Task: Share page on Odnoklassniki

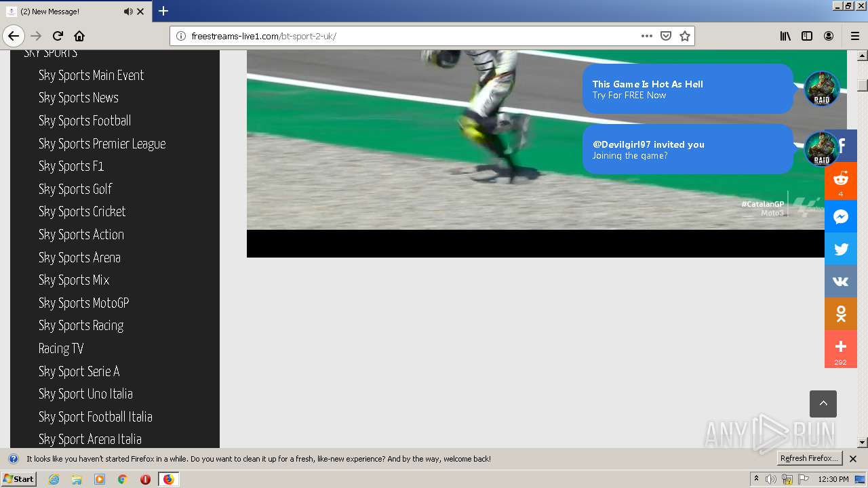Action: pos(841,314)
